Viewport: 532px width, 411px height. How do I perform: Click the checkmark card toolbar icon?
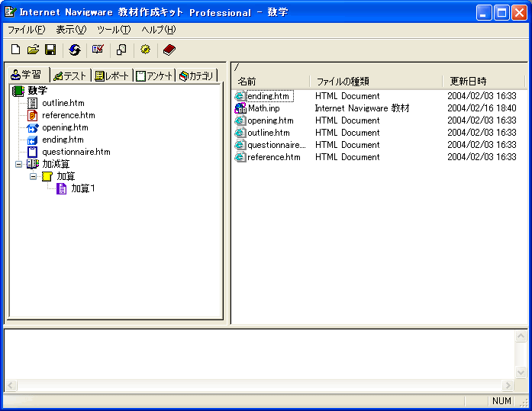pos(98,50)
